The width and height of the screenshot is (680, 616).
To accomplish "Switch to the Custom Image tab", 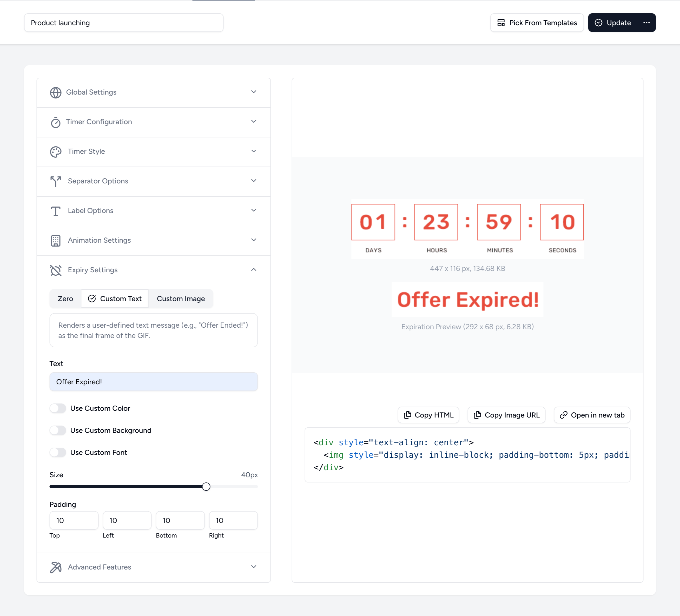I will pyautogui.click(x=181, y=299).
